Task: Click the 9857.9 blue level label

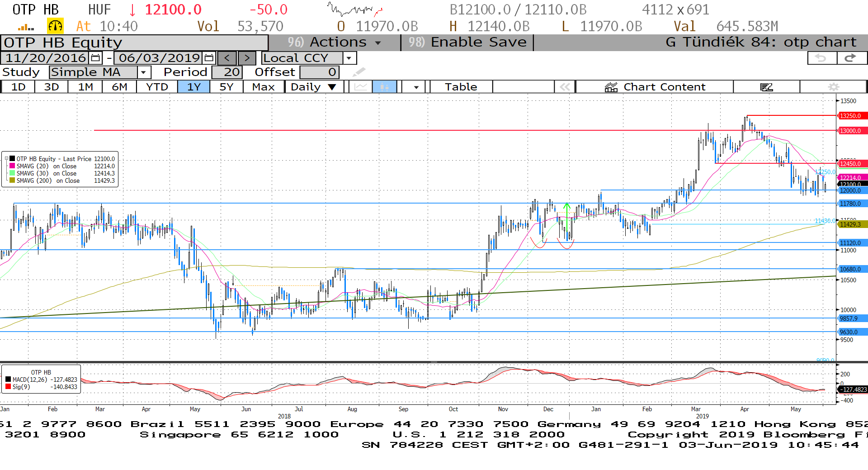Action: pos(853,318)
